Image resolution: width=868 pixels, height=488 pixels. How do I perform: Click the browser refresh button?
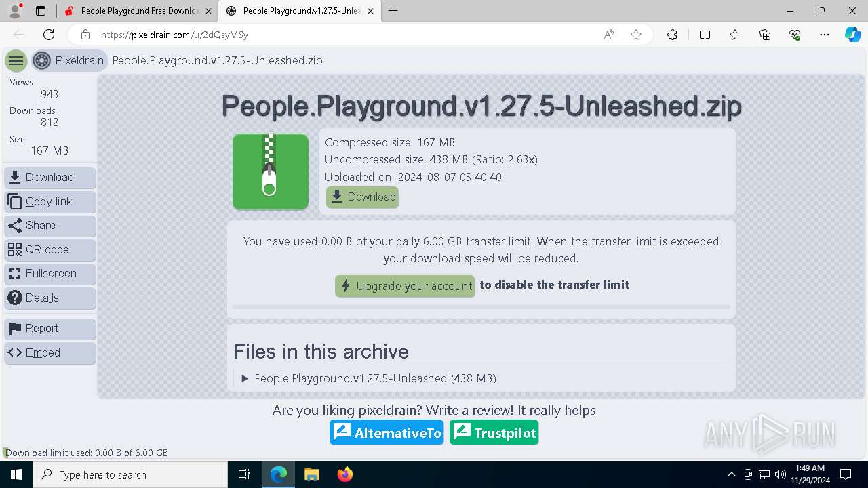[x=49, y=35]
